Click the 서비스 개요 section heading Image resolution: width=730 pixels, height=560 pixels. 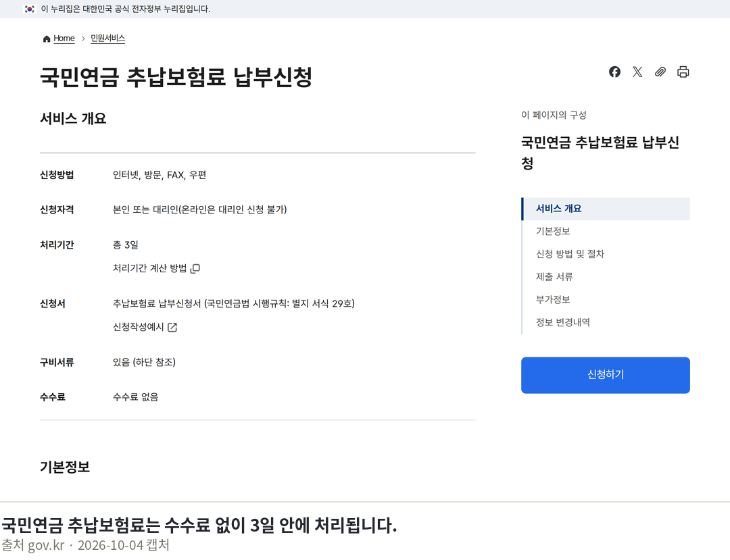73,119
